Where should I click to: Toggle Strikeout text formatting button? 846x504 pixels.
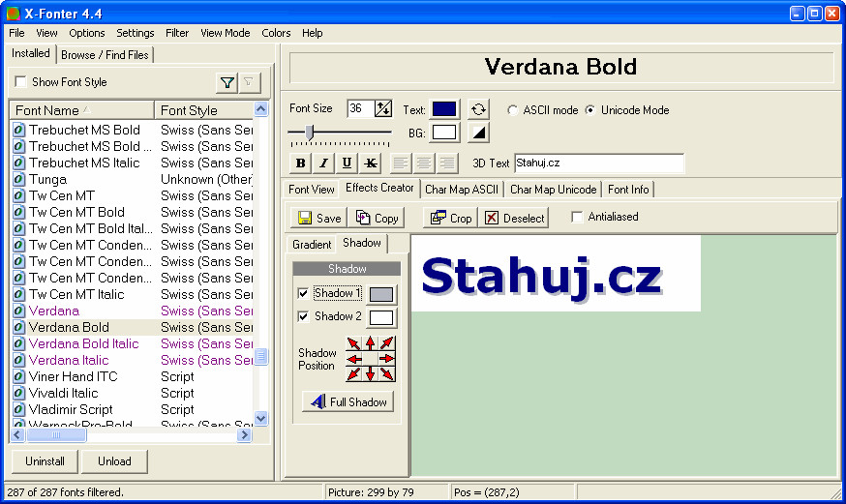370,163
